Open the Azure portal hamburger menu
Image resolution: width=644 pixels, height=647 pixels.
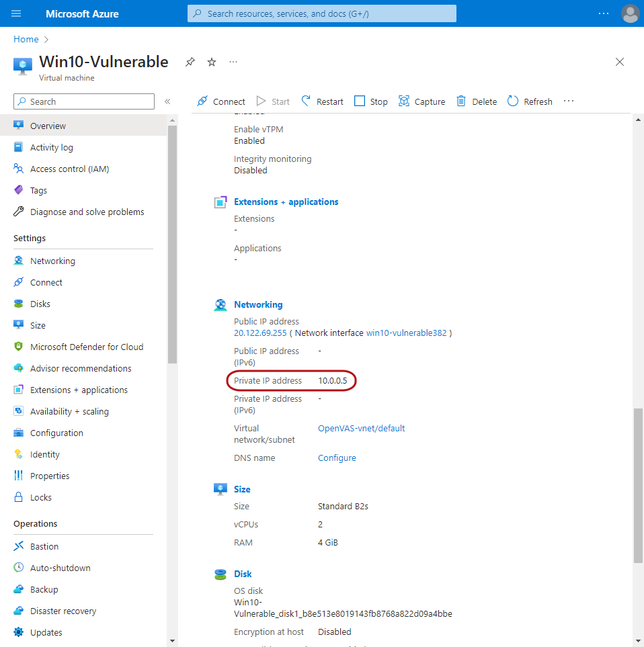tap(16, 13)
